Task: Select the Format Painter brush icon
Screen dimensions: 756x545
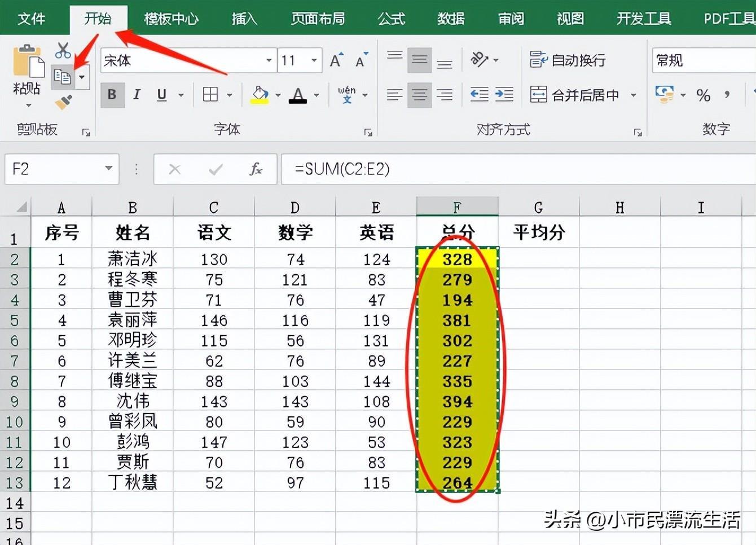Action: click(63, 102)
